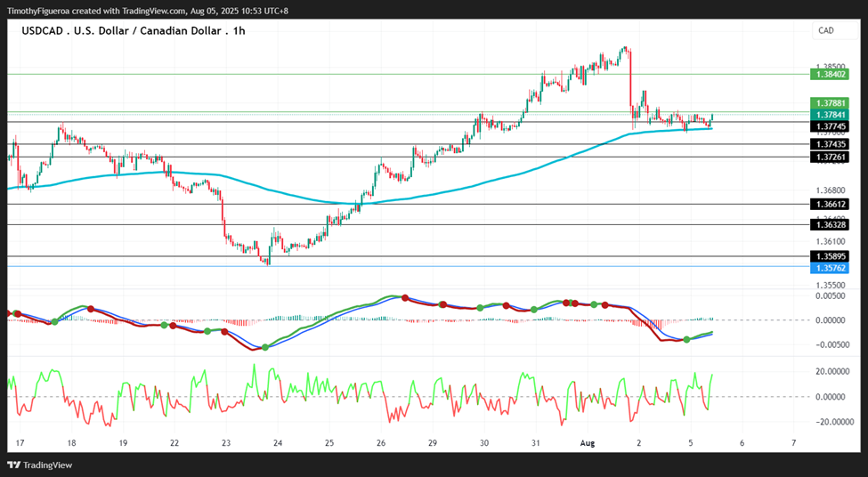Screen dimensions: 868x477
Task: Select the 1.37261 horizontal level label
Action: 828,158
